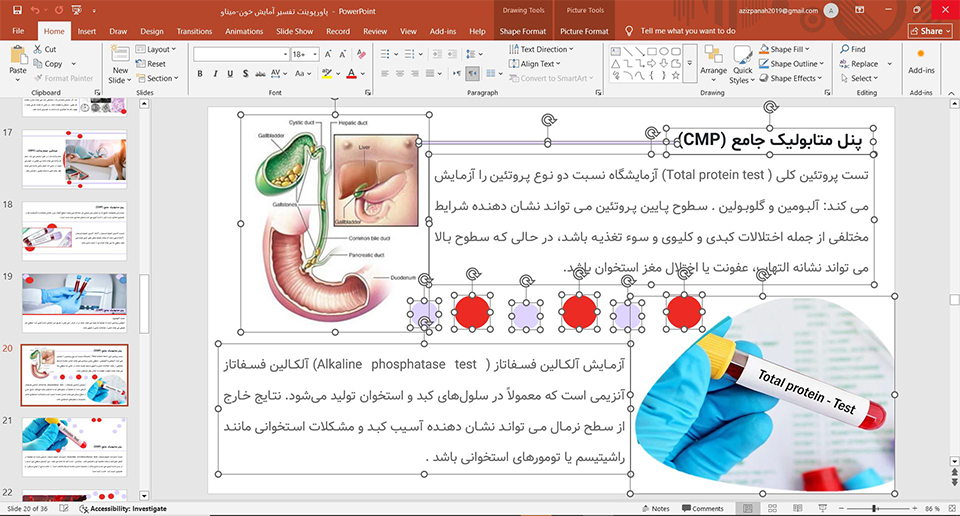
Task: Open Notes pane from status bar
Action: click(x=656, y=509)
